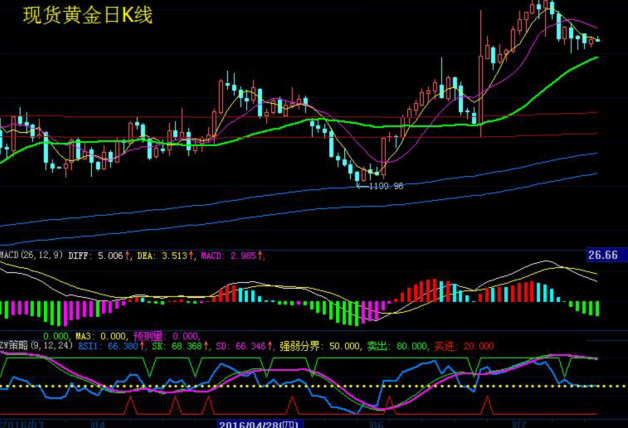Click the 07 month axis label
This screenshot has height=428, width=628.
[518, 423]
